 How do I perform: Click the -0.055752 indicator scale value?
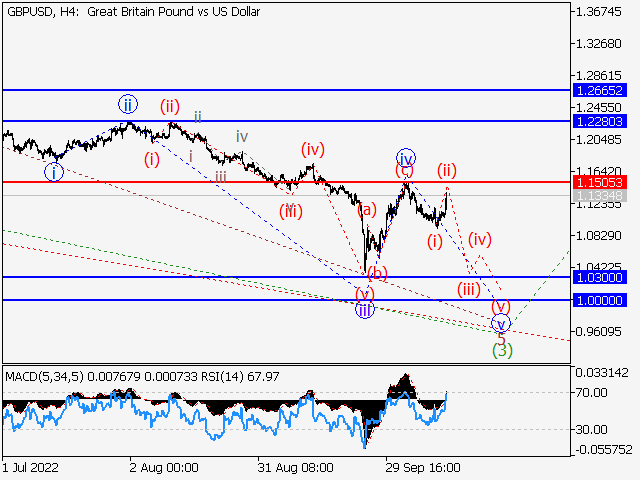(x=604, y=450)
